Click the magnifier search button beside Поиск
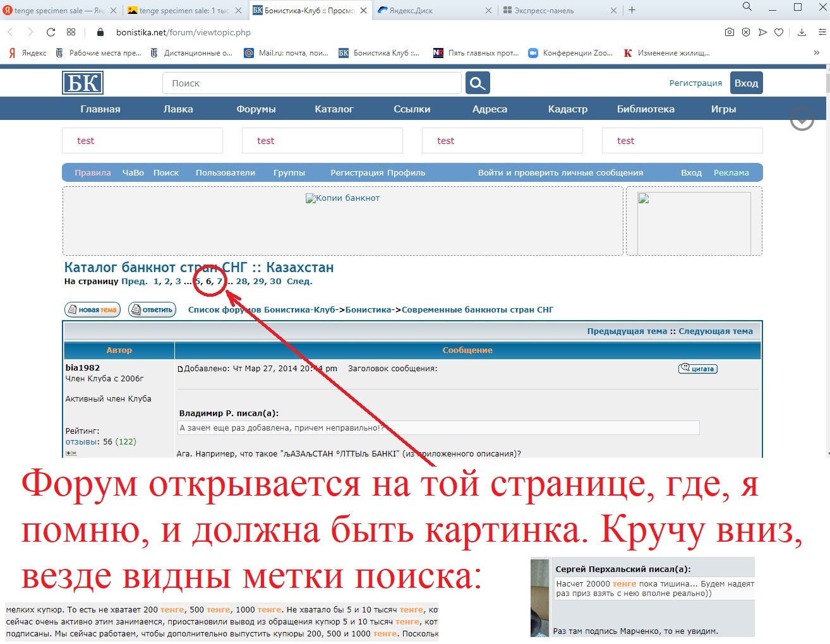The width and height of the screenshot is (830, 644). (478, 83)
